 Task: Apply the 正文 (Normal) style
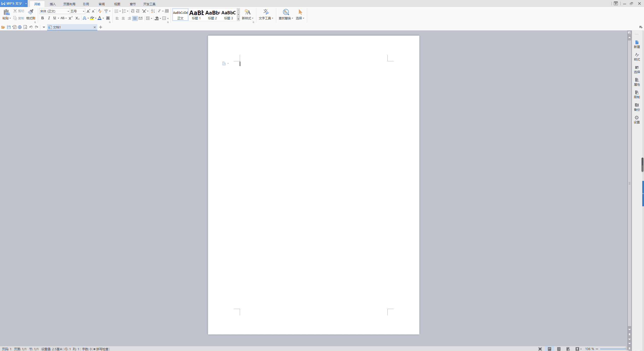[x=180, y=15]
